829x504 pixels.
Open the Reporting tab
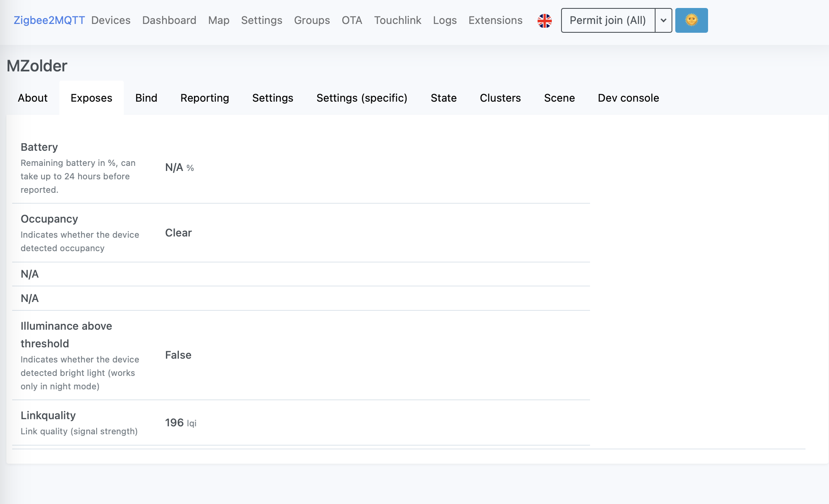(x=205, y=98)
